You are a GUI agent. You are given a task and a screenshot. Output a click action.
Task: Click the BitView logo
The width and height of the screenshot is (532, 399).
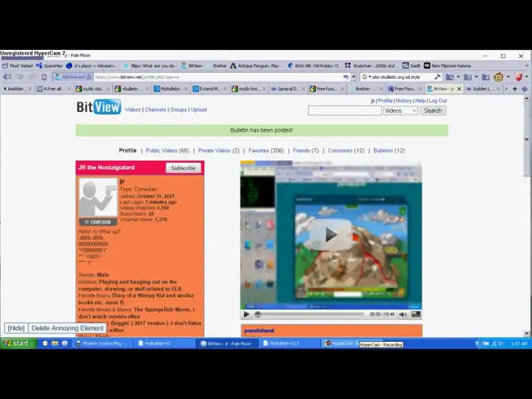click(x=98, y=107)
